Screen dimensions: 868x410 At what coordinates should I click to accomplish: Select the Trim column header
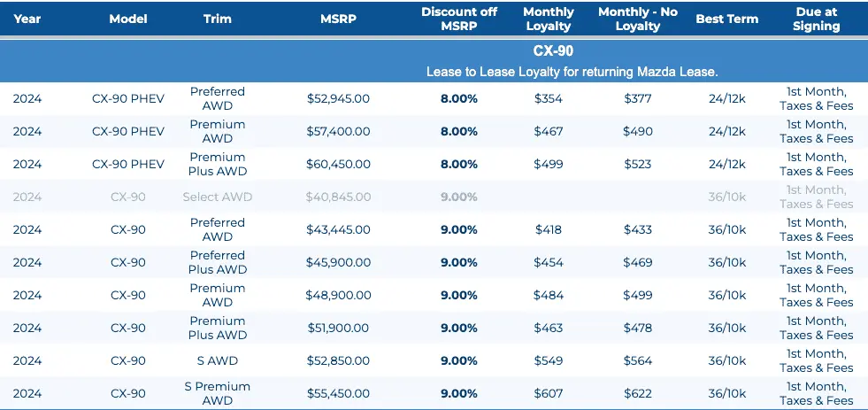(217, 19)
